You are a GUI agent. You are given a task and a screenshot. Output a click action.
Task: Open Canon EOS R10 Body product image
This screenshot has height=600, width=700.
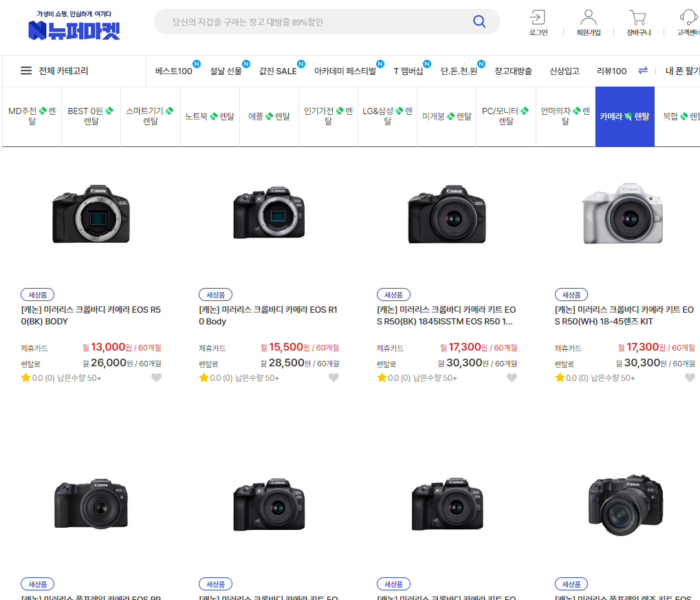click(269, 213)
